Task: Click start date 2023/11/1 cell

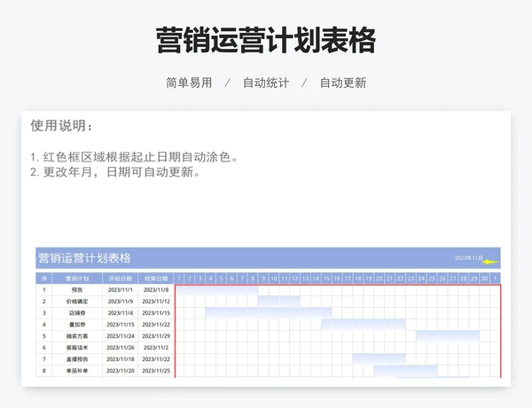Action: (x=120, y=290)
